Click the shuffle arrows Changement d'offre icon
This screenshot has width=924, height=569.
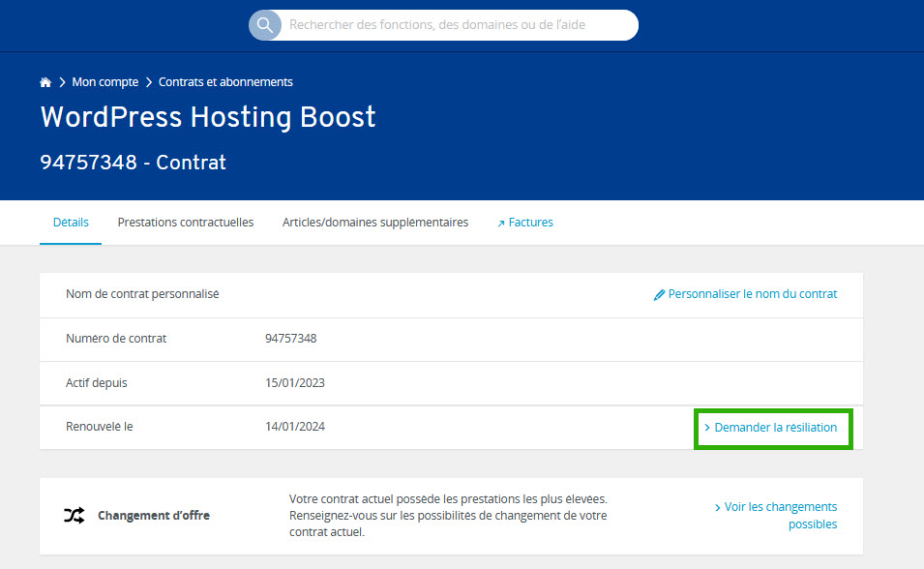[75, 516]
